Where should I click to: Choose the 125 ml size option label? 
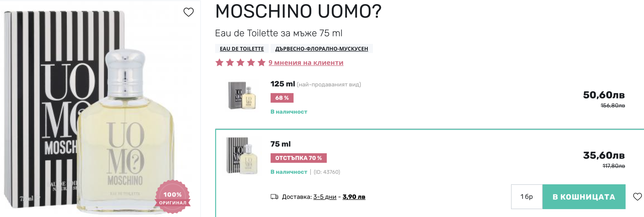pyautogui.click(x=283, y=84)
